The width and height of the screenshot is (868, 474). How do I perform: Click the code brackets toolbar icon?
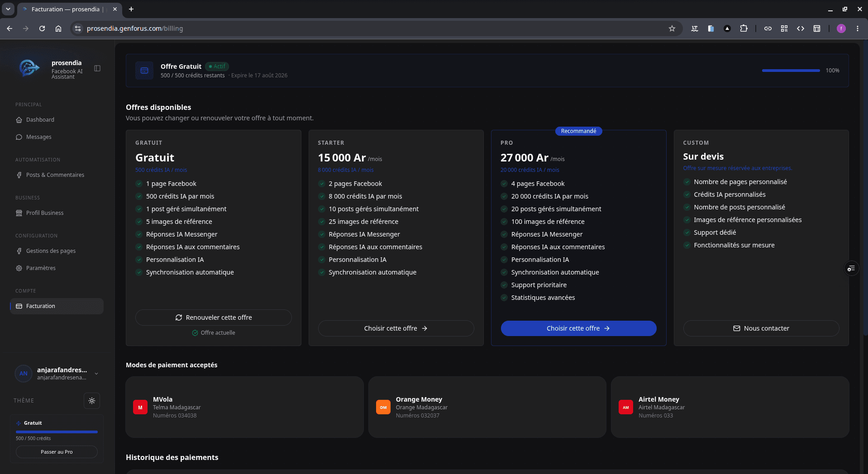pos(801,28)
